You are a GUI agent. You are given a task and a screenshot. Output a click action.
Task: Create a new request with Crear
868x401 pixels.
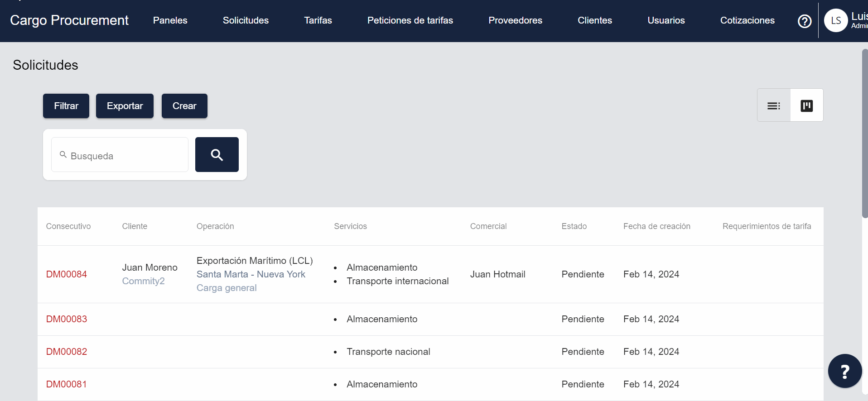coord(184,106)
